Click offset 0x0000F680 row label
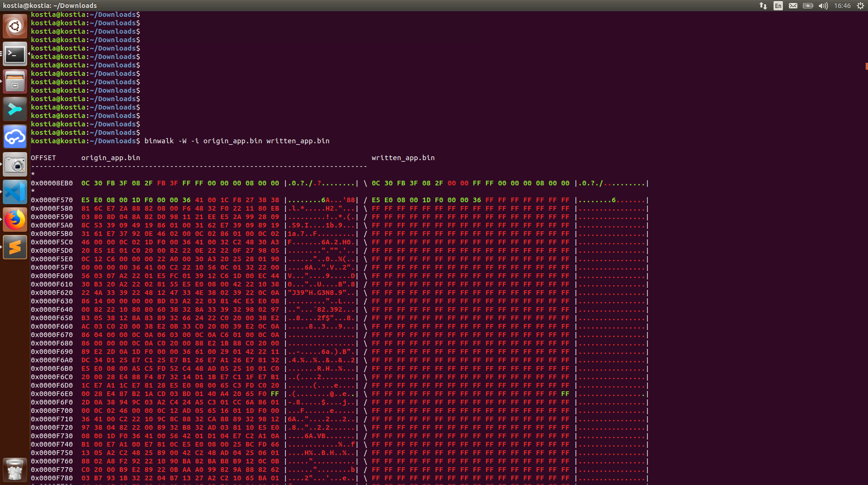The image size is (868, 485). tap(52, 343)
